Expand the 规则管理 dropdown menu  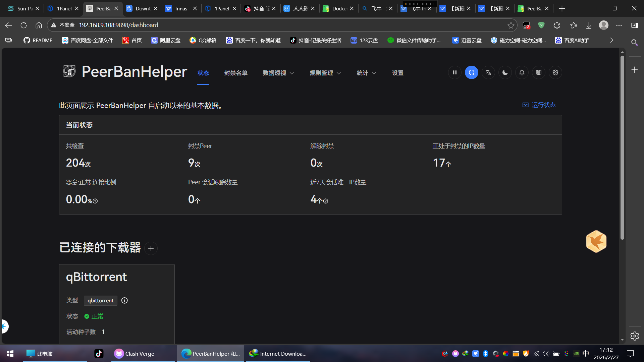tap(325, 73)
